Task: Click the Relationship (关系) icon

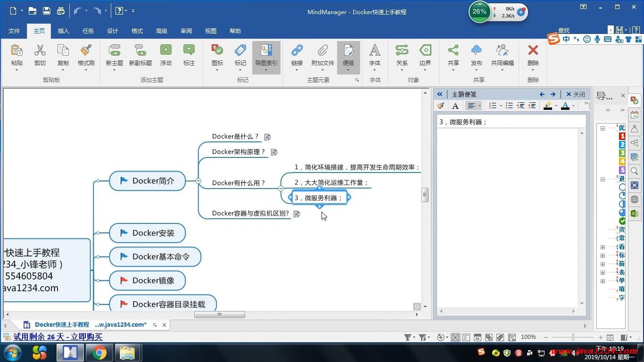Action: coord(402,50)
